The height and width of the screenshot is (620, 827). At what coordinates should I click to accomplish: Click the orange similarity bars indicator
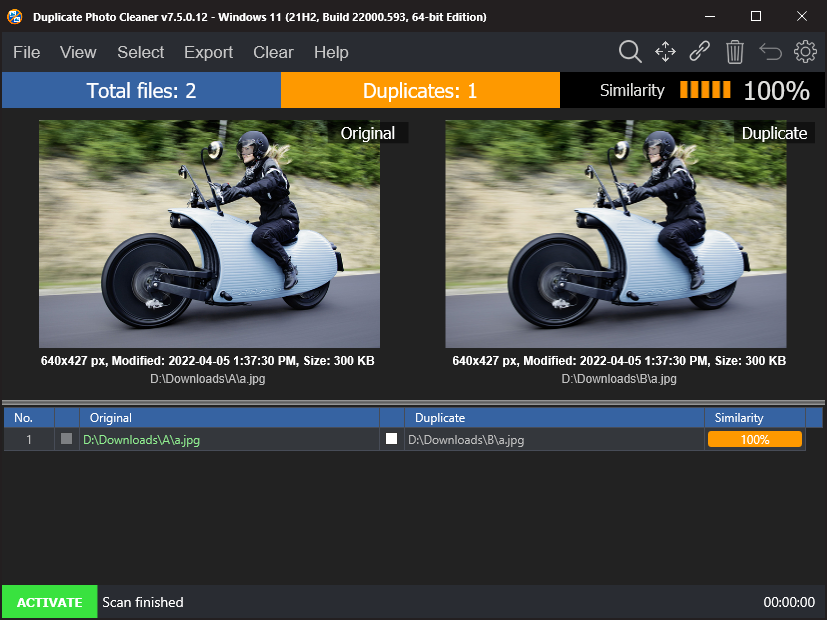705,90
